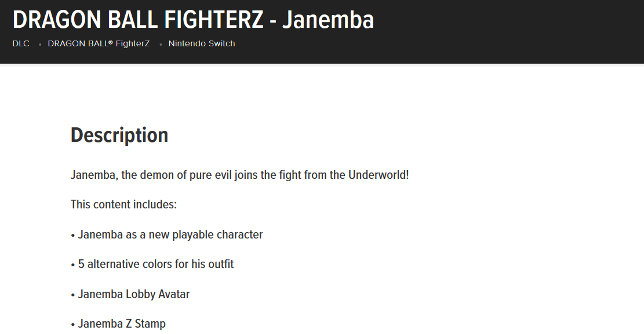The image size is (644, 334).
Task: Click the separator dot after DLC
Action: pyautogui.click(x=39, y=45)
